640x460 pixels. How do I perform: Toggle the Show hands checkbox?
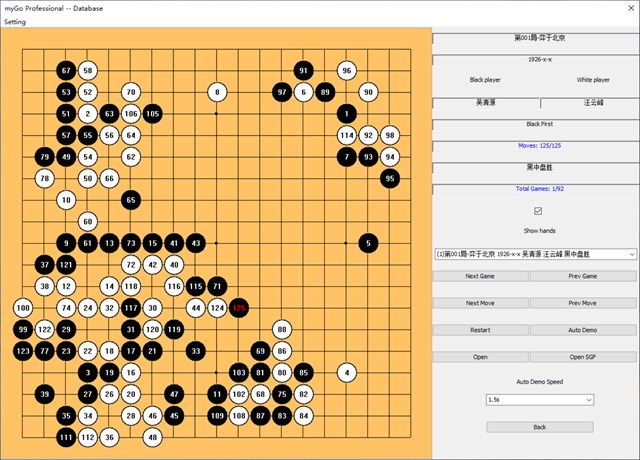pos(538,211)
